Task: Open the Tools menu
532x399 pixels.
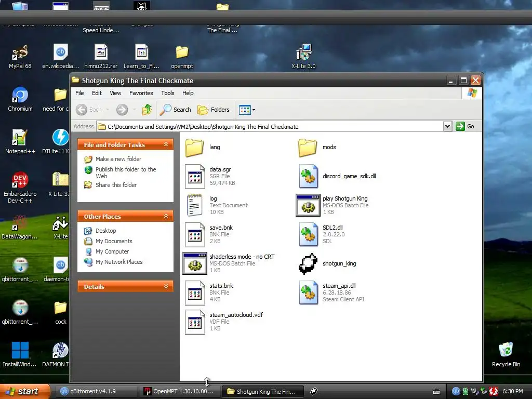Action: click(168, 93)
